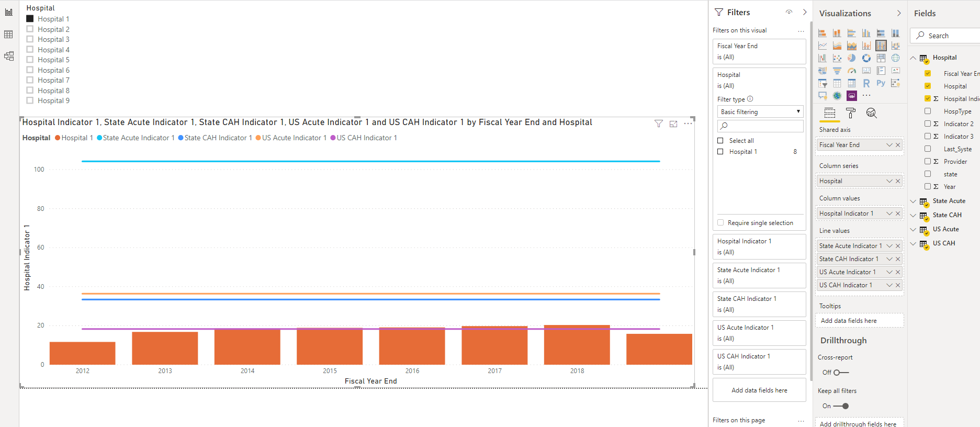Remove US CAH Indicator 1 from line values

pyautogui.click(x=898, y=285)
